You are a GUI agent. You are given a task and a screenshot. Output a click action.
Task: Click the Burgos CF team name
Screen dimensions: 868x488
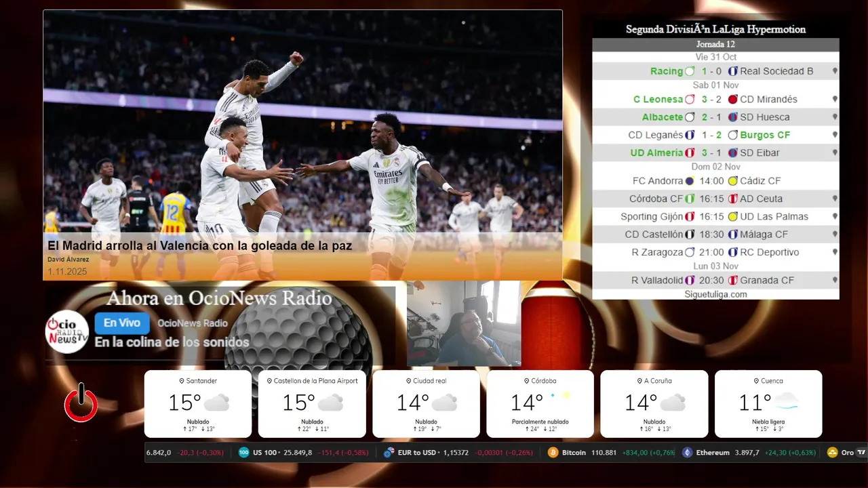tap(765, 135)
